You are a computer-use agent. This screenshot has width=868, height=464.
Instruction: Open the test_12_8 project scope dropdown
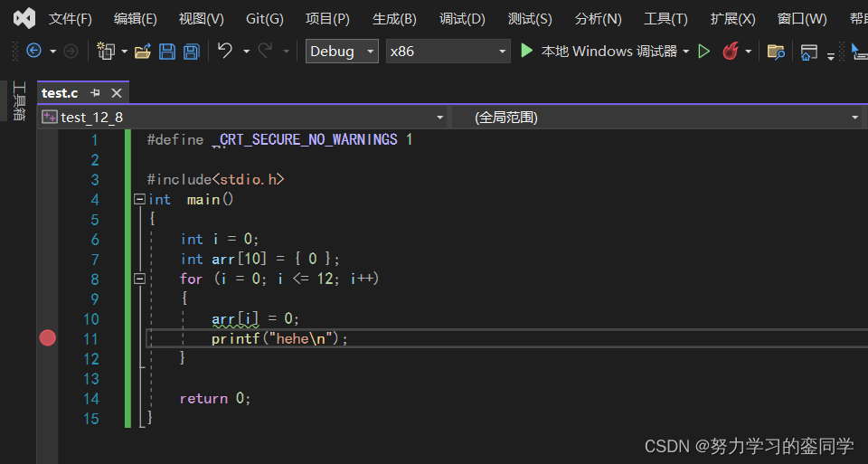[x=242, y=118]
